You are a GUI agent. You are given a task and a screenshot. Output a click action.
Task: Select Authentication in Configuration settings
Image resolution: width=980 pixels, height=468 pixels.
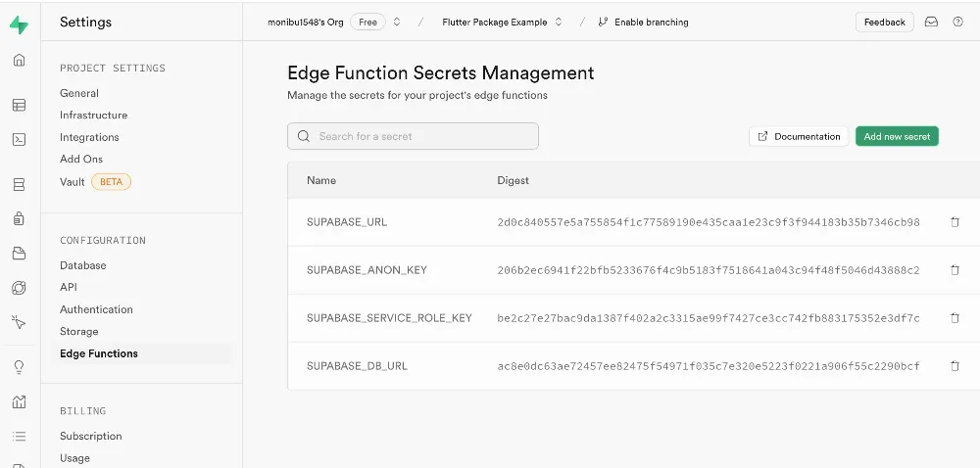pyautogui.click(x=96, y=309)
